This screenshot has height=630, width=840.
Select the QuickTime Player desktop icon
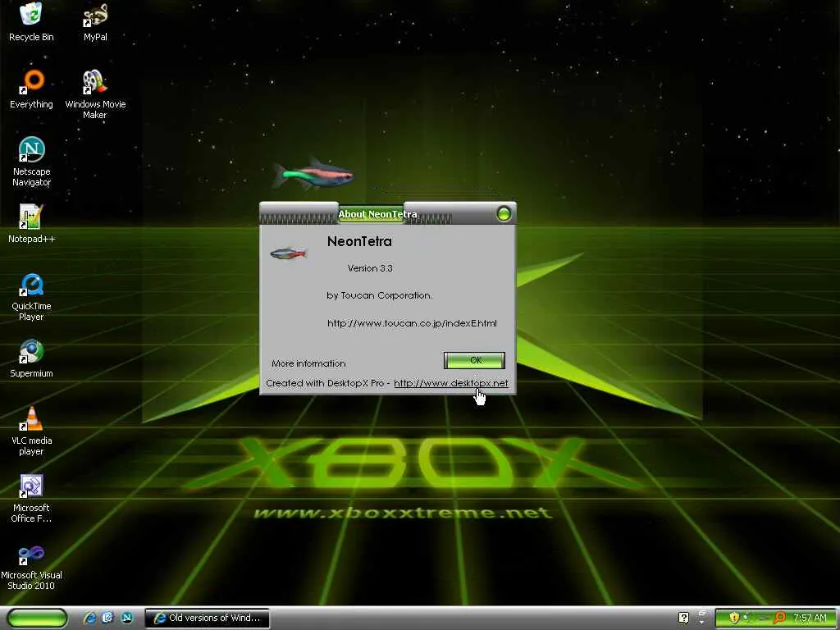tap(32, 297)
